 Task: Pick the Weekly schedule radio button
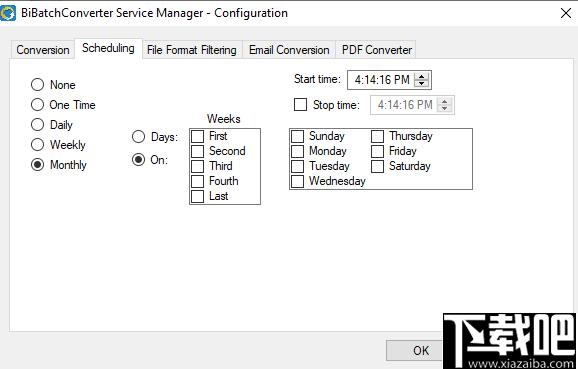tap(38, 145)
